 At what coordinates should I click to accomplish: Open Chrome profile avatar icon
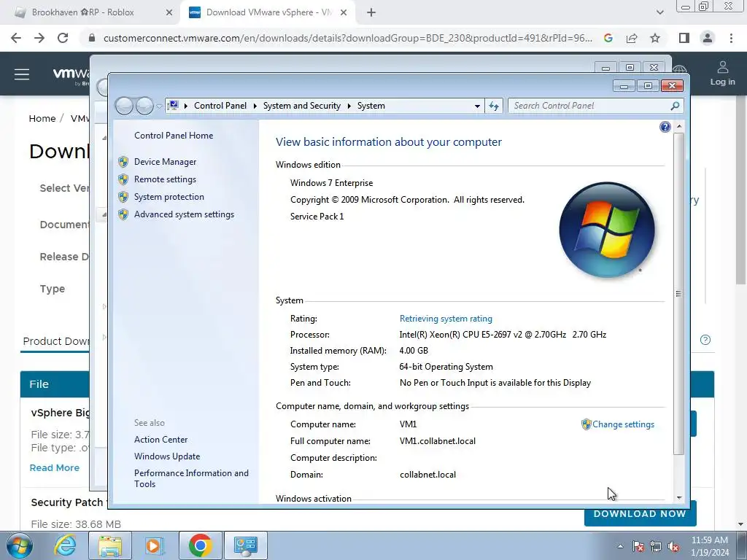tap(708, 38)
